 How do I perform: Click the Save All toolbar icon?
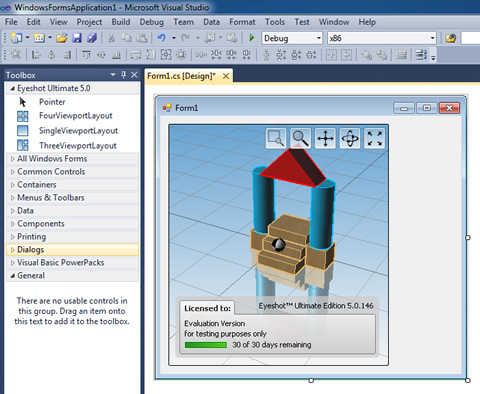click(x=92, y=38)
